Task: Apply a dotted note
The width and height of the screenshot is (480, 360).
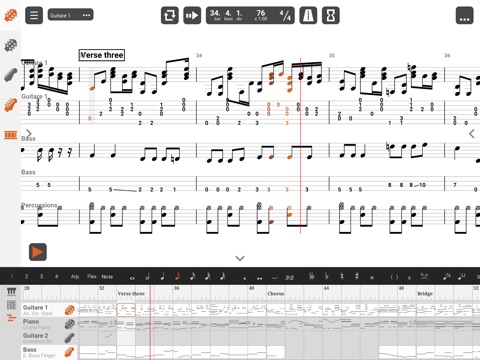Action: point(245,278)
